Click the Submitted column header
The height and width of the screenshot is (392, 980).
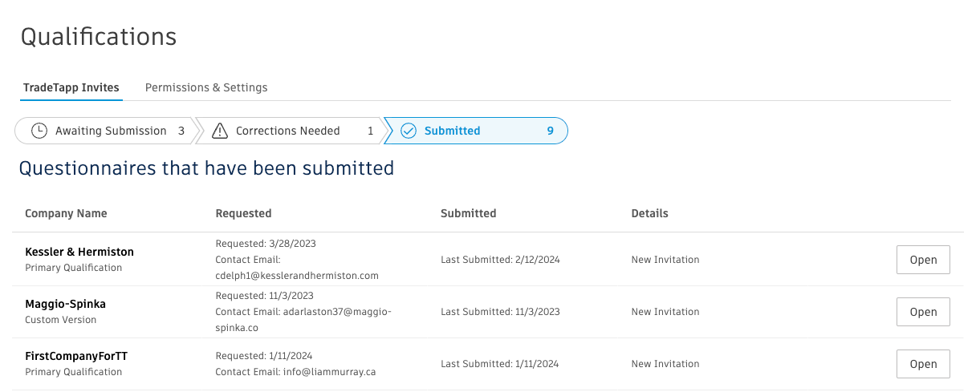tap(469, 213)
